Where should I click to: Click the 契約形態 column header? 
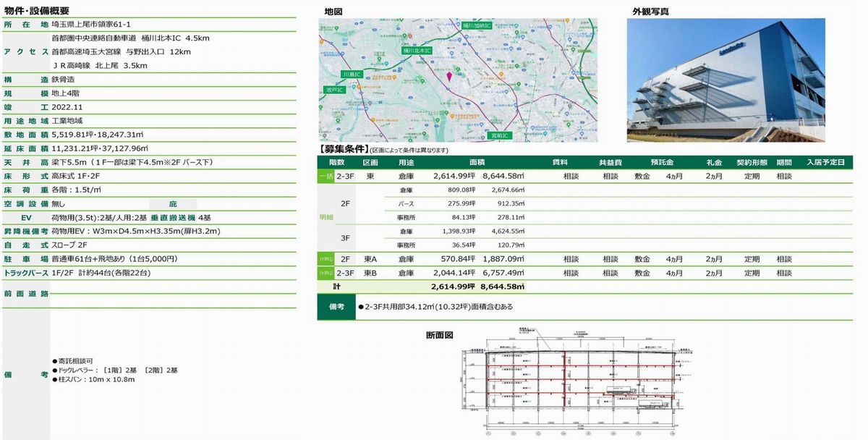tap(752, 163)
